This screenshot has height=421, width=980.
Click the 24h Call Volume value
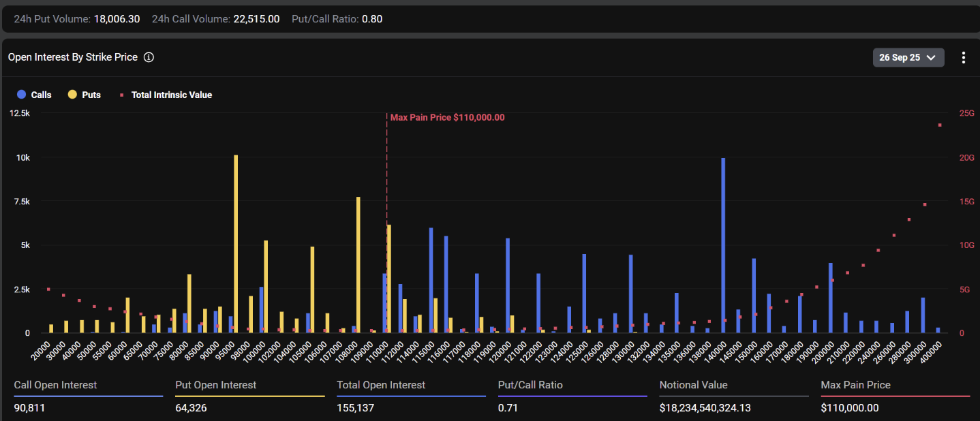coord(256,19)
